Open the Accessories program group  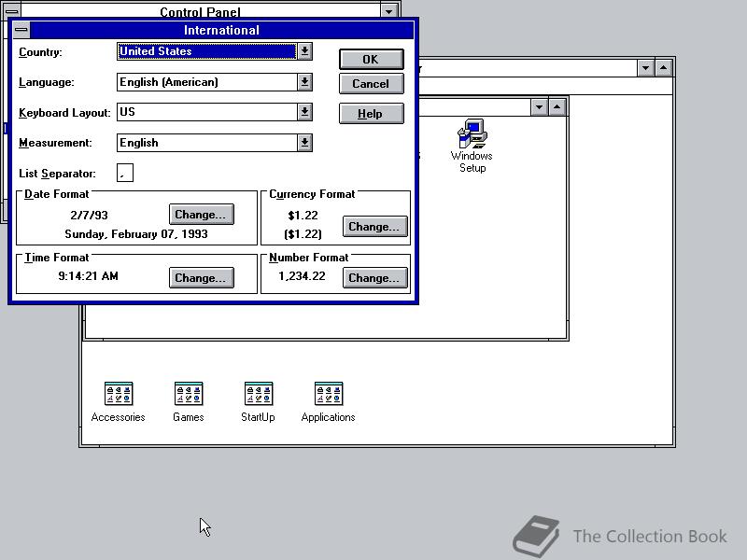tap(119, 402)
